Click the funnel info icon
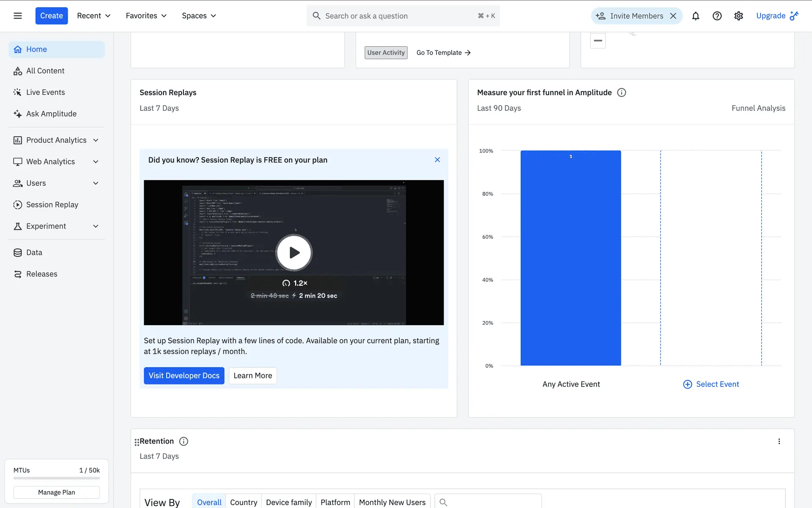Viewport: 812px width, 508px height. [x=621, y=92]
